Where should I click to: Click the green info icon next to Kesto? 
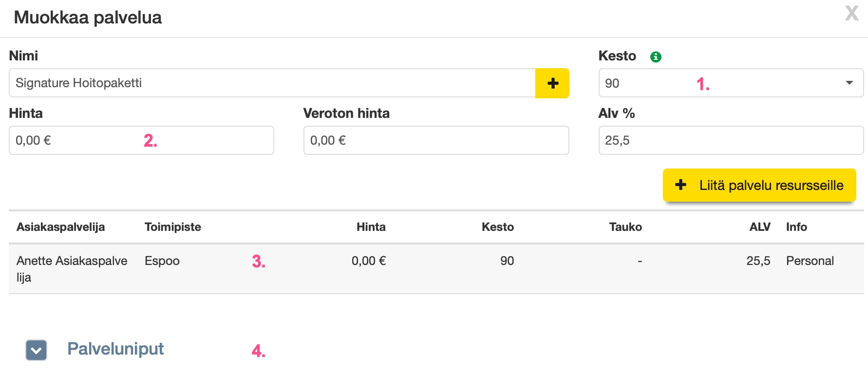tap(656, 57)
